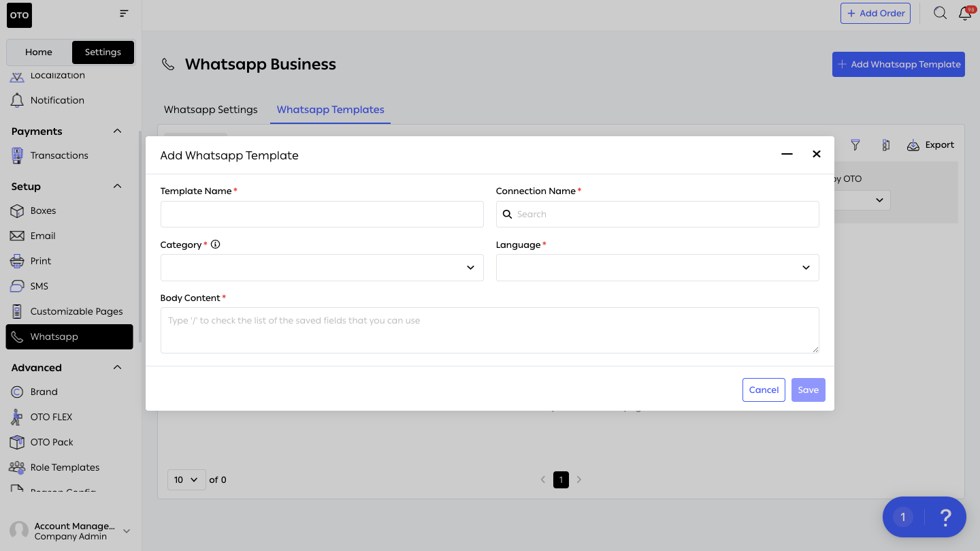Export the templates list

(x=930, y=145)
